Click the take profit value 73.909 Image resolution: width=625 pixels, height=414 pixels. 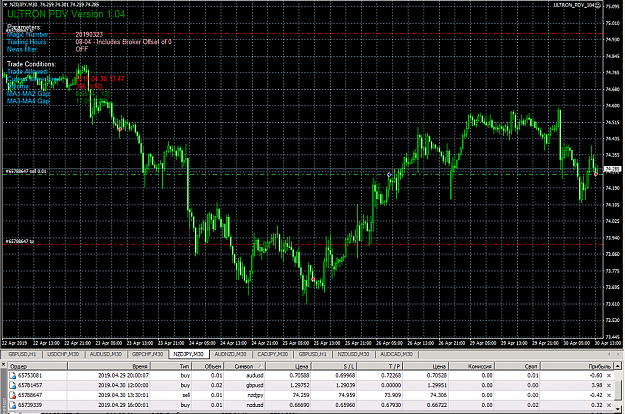click(393, 395)
